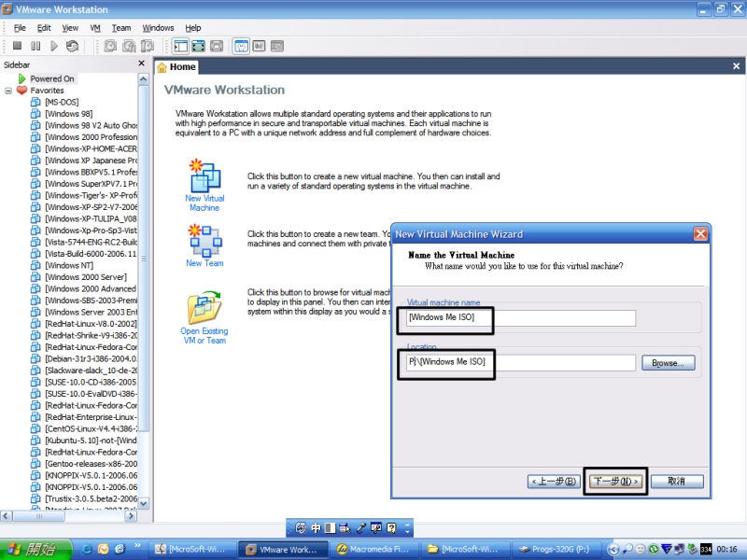Viewport: 747px width, 560px height.
Task: Click the Reset circular-arrows icon in toolbar
Action: [73, 46]
